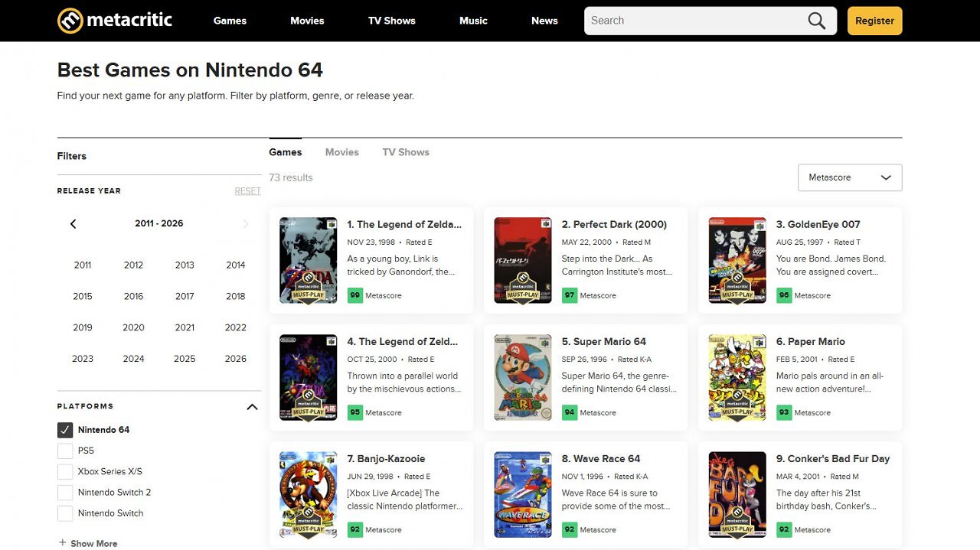Click Banjo-Kazooie's 92 score badge
The height and width of the screenshot is (550, 980).
354,529
